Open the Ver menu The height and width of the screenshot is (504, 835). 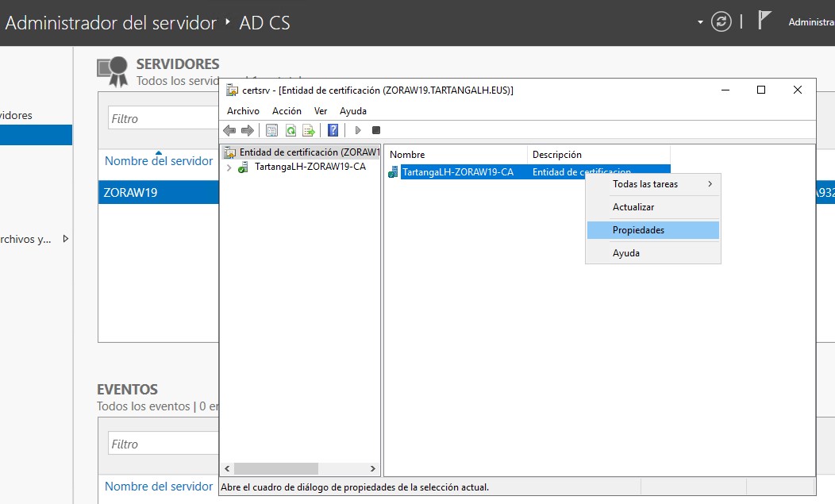tap(321, 111)
